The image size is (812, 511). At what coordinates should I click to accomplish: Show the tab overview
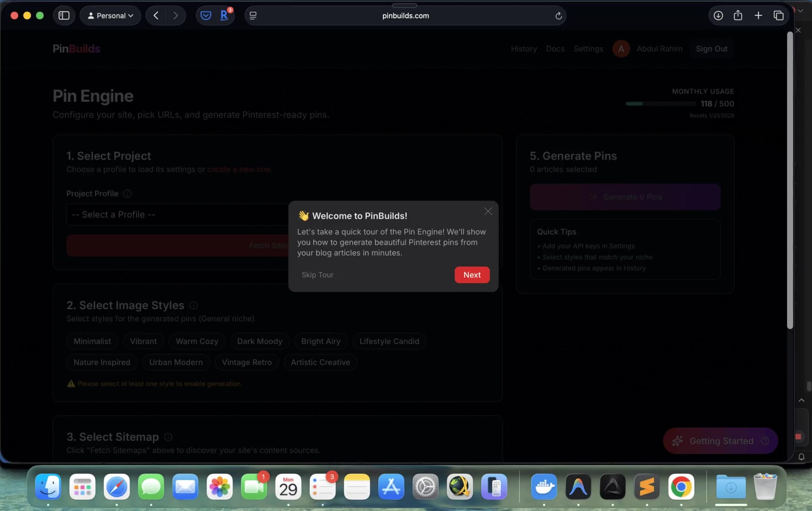pos(779,16)
